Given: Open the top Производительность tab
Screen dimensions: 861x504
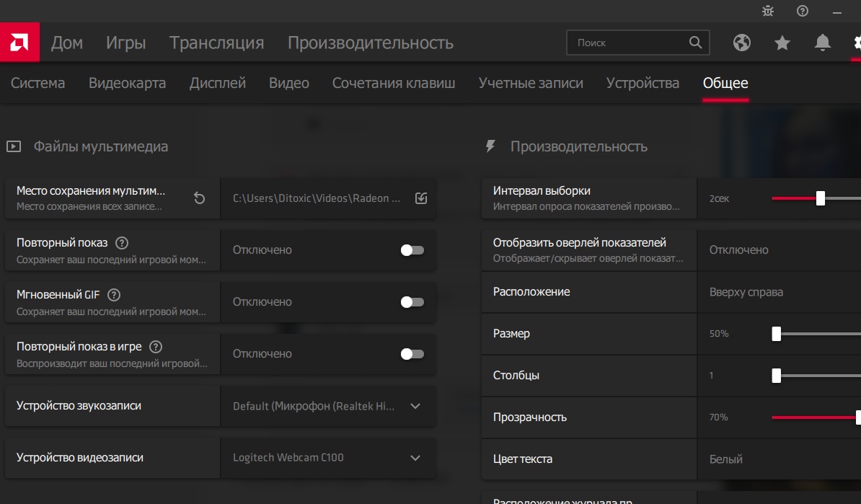Looking at the screenshot, I should coord(371,43).
